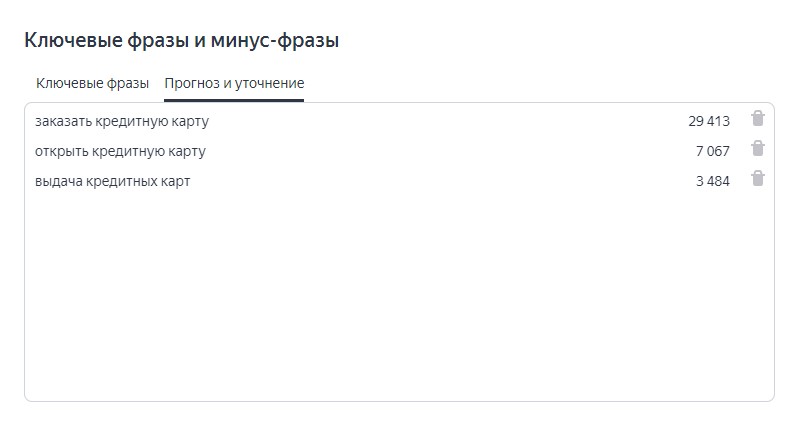This screenshot has width=797, height=425.
Task: Click the 'Ключевые фразы и минус-фразы' heading
Action: [x=181, y=41]
